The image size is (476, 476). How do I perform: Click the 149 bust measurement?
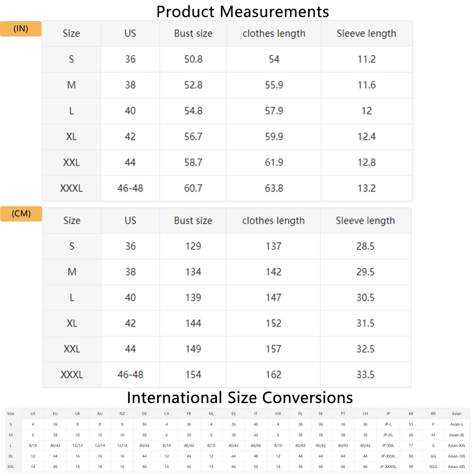click(193, 349)
